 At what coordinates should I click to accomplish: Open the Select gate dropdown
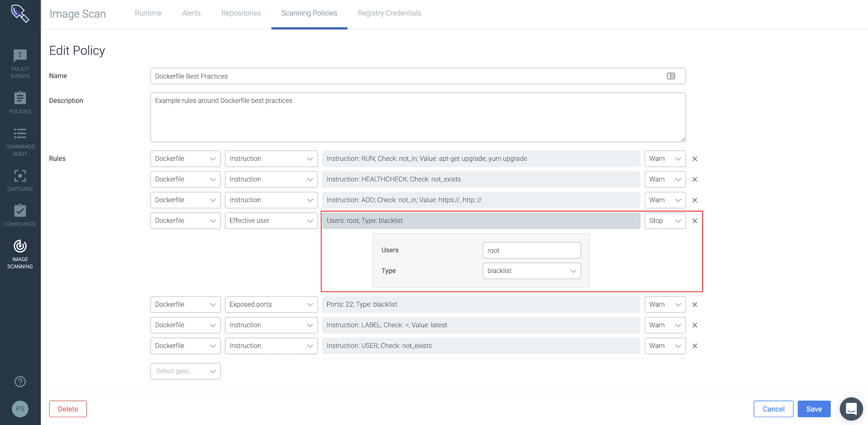(x=185, y=371)
